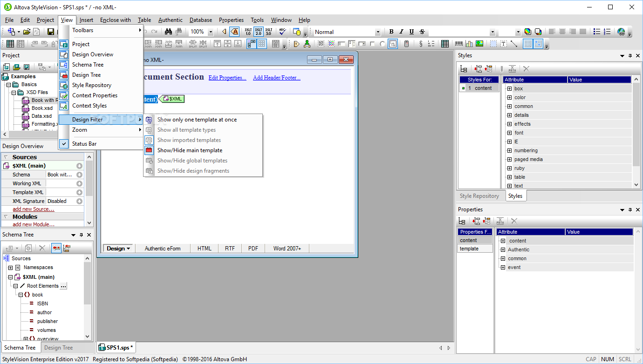Click the add new Module link

(34, 224)
